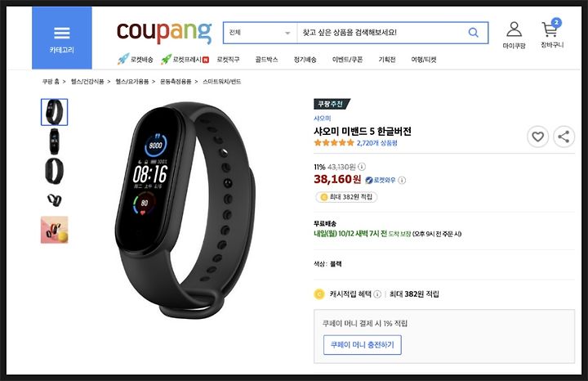
Task: Select the second product thumbnail image
Action: click(55, 141)
